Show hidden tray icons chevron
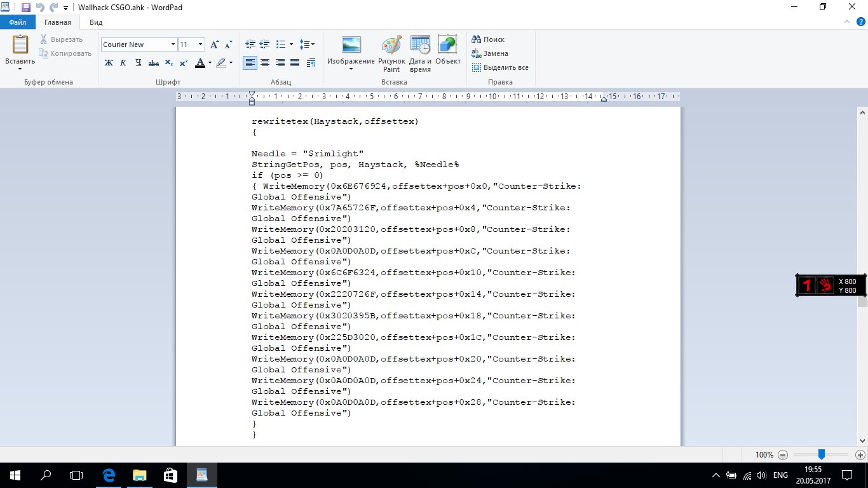Screen dimensions: 868x488 point(716,475)
